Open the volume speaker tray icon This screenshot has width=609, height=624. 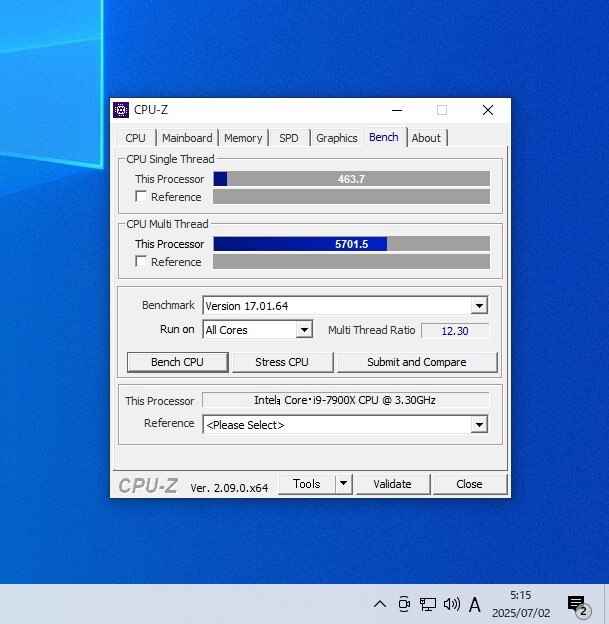pyautogui.click(x=452, y=604)
